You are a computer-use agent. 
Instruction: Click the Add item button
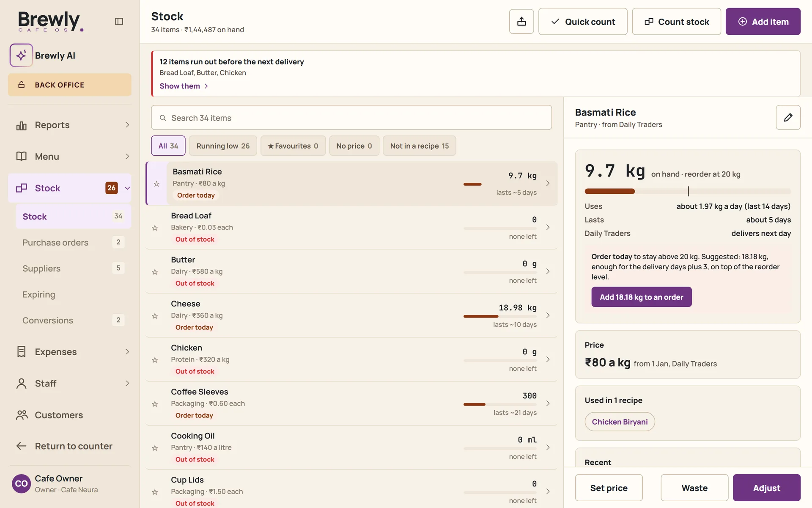coord(763,22)
